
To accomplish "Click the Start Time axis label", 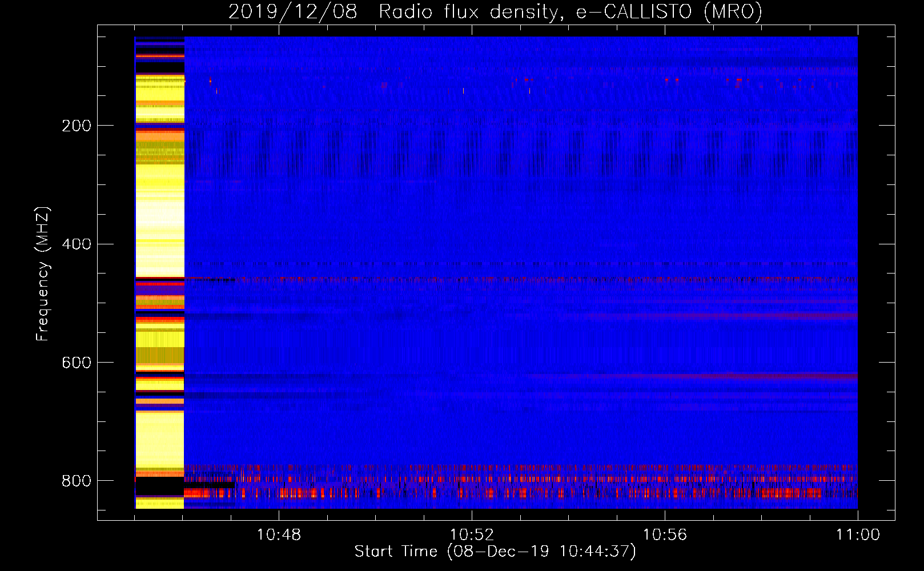I will [x=495, y=552].
